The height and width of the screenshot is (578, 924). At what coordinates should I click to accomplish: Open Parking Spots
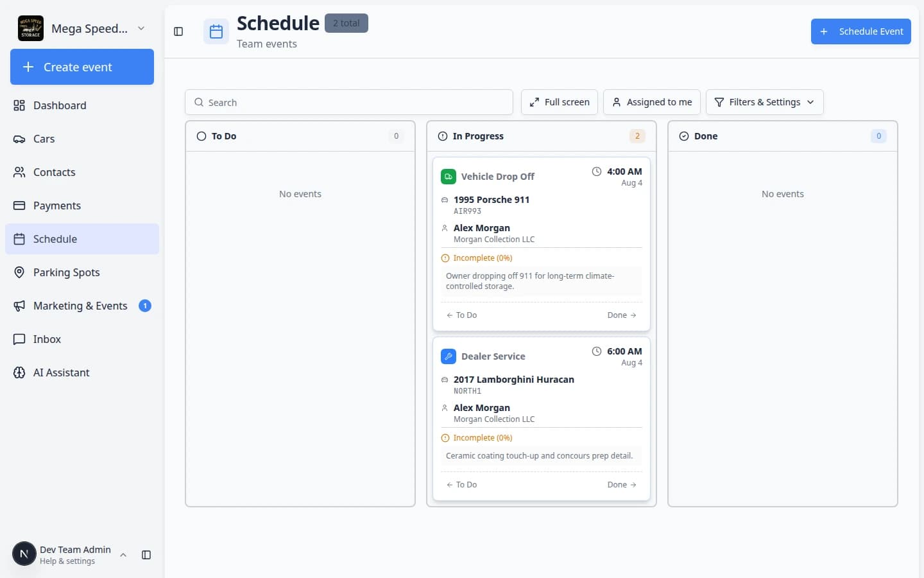tap(82, 272)
